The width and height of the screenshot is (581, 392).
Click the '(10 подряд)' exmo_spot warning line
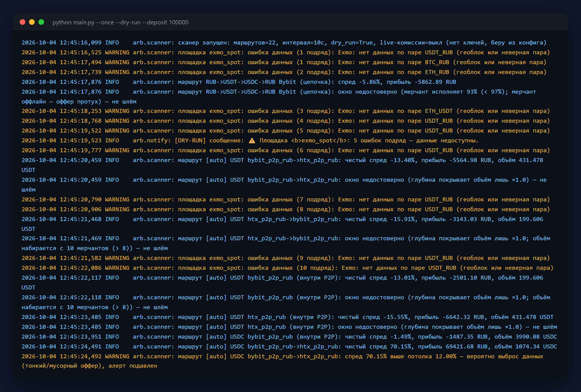tap(287, 268)
